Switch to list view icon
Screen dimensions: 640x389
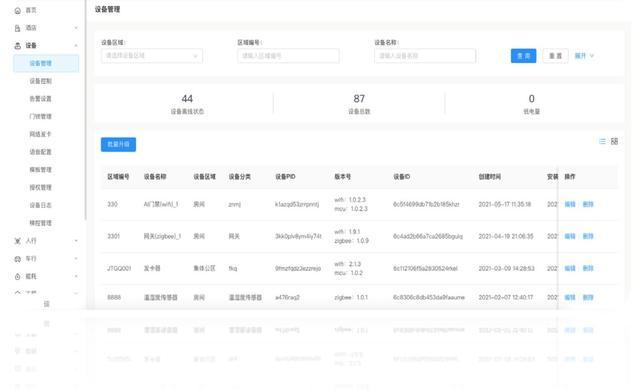click(602, 141)
